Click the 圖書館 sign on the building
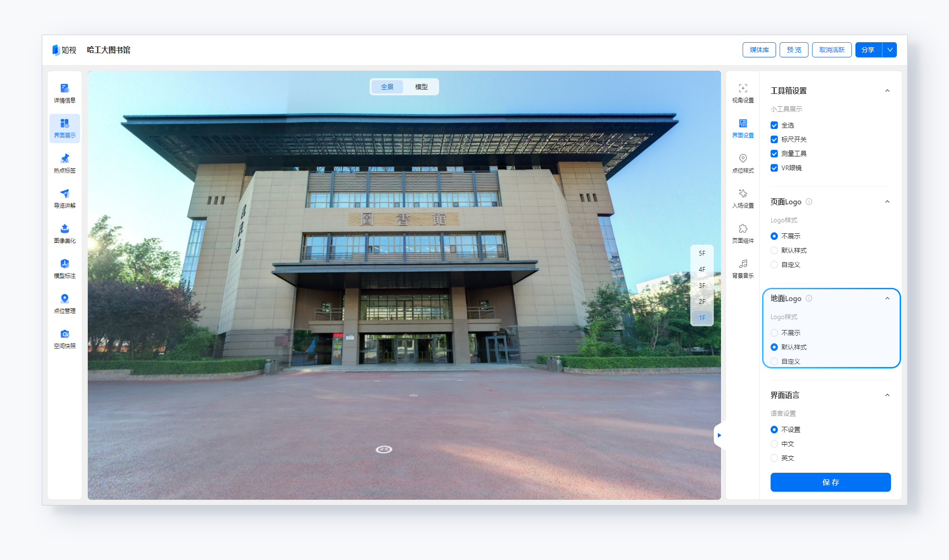 pos(403,219)
